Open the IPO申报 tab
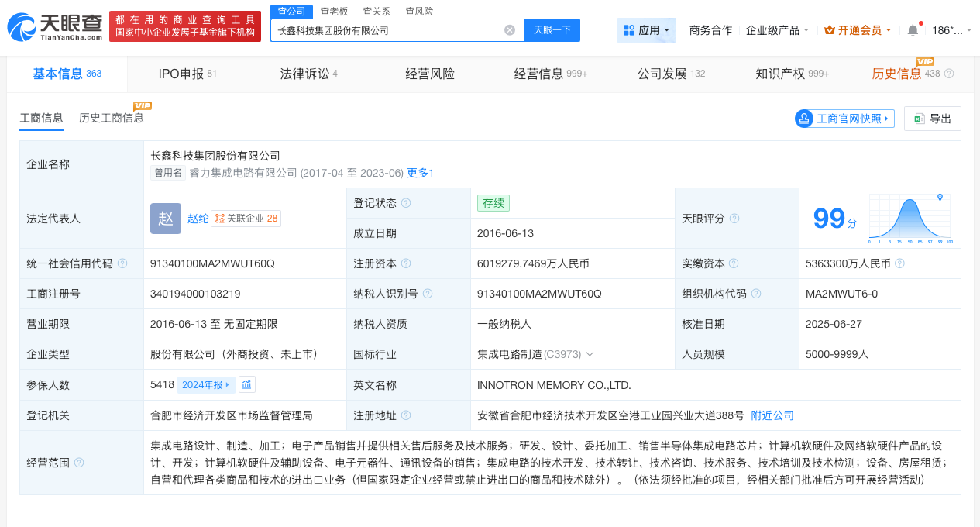Screen dimensions: 980x527 click(187, 74)
